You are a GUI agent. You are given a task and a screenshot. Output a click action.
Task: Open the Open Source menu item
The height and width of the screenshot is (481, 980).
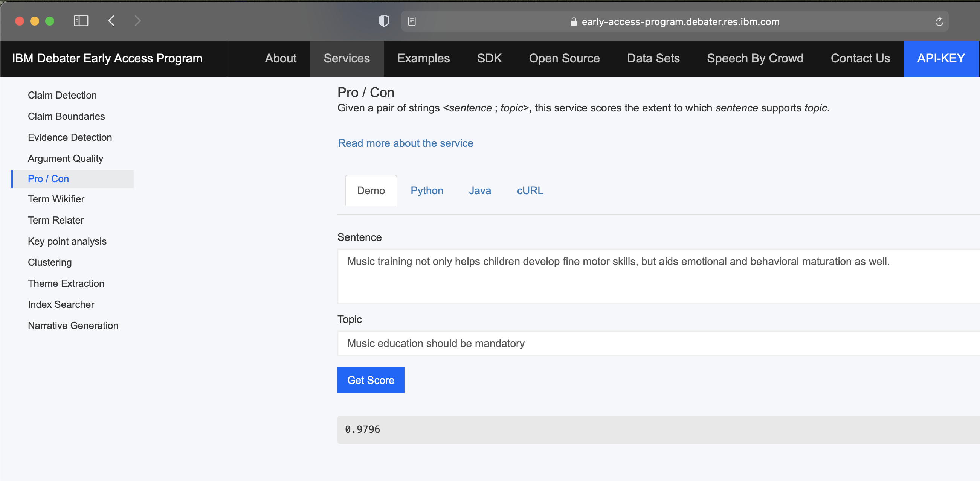[564, 59]
